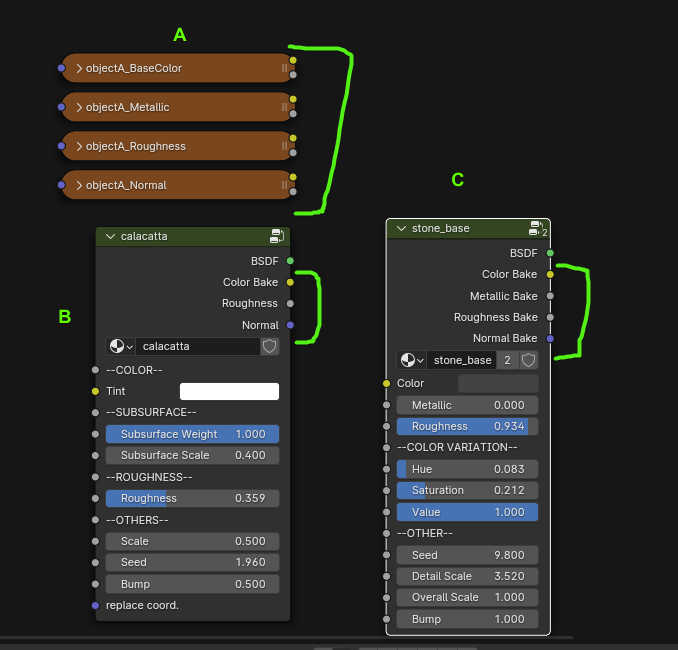
Task: Collapse the calacatta group node
Action: (110, 237)
